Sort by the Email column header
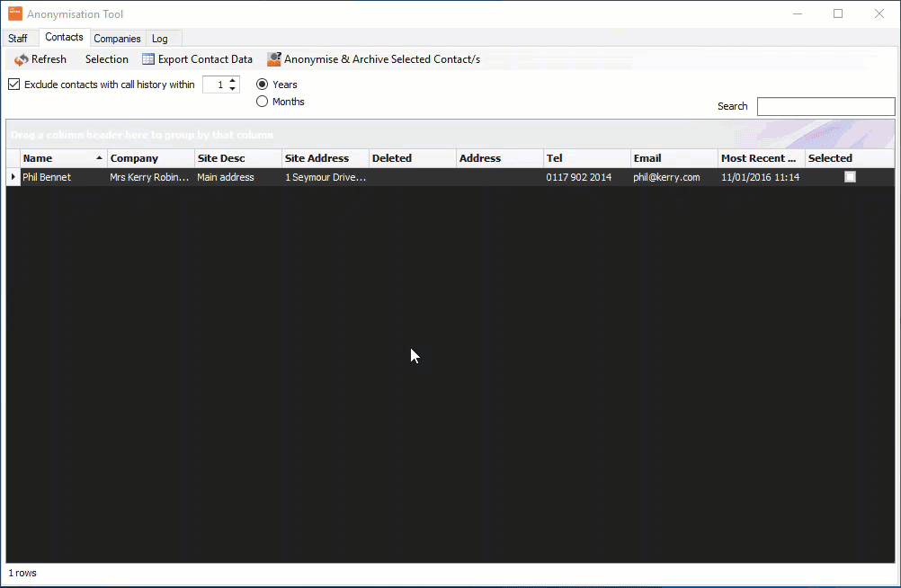901x588 pixels. pos(674,158)
